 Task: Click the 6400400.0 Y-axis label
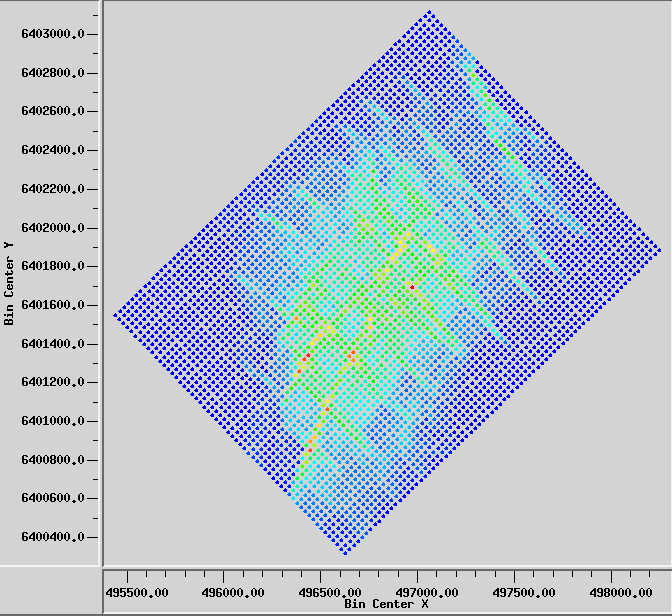[52, 537]
